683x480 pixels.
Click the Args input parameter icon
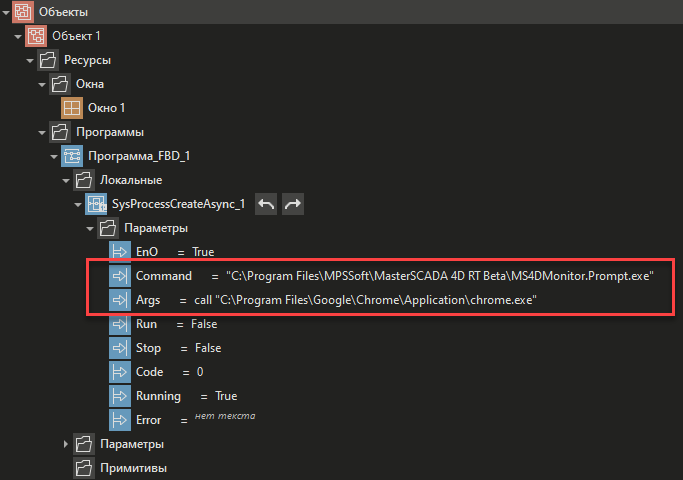(x=120, y=300)
